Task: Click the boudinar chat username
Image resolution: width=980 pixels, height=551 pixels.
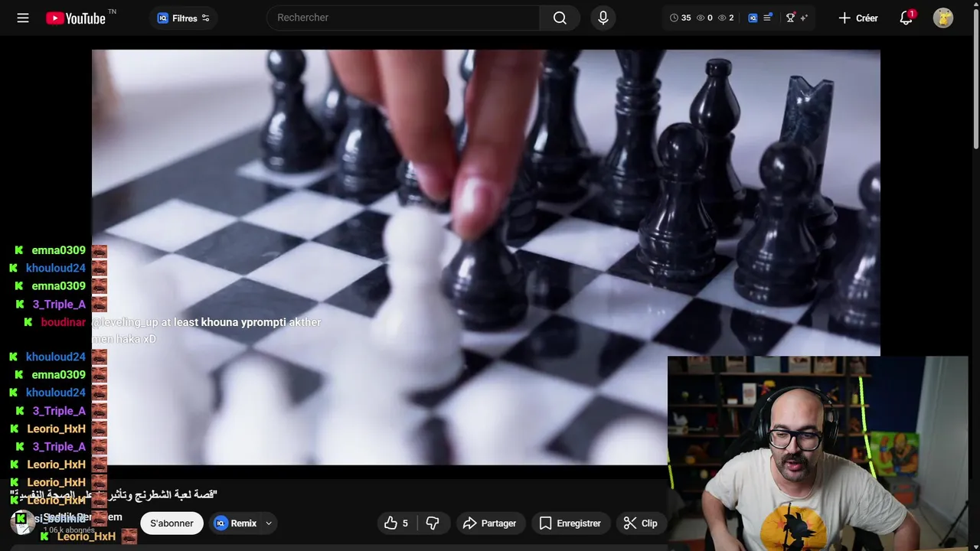Action: pos(63,322)
